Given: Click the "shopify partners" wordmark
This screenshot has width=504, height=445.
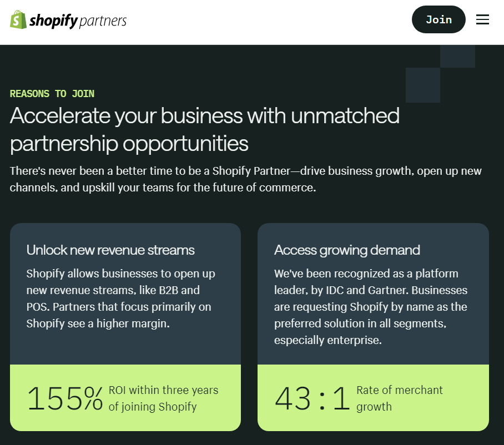Looking at the screenshot, I should pos(78,21).
